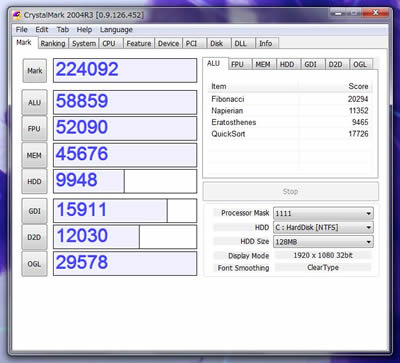Click the FPU score 52090

125,128
